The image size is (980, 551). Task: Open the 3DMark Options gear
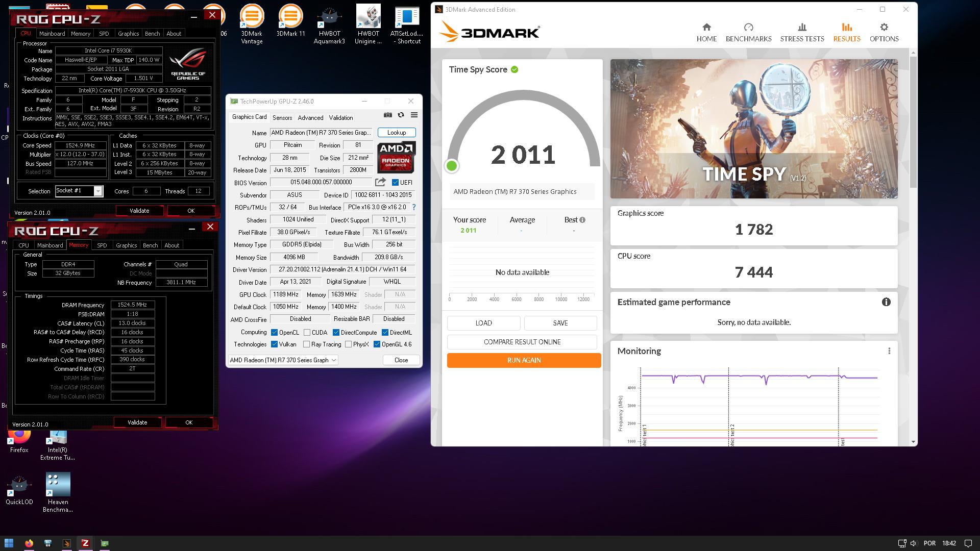884,32
